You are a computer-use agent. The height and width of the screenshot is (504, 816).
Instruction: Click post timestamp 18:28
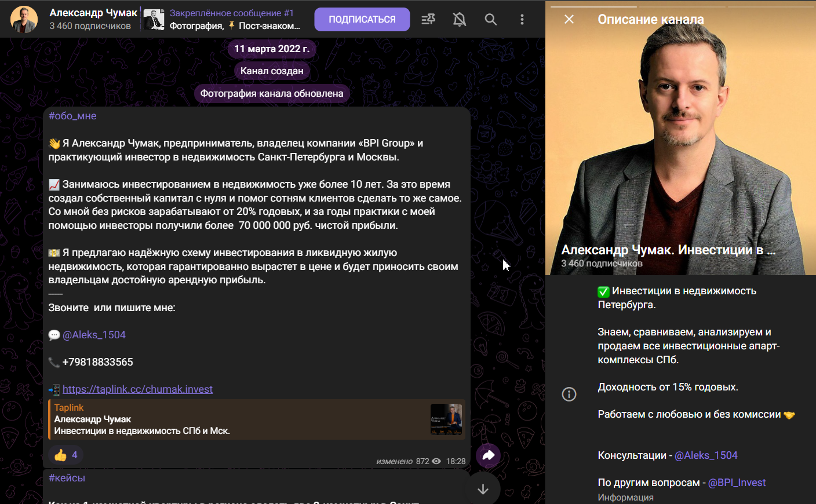[x=456, y=461]
